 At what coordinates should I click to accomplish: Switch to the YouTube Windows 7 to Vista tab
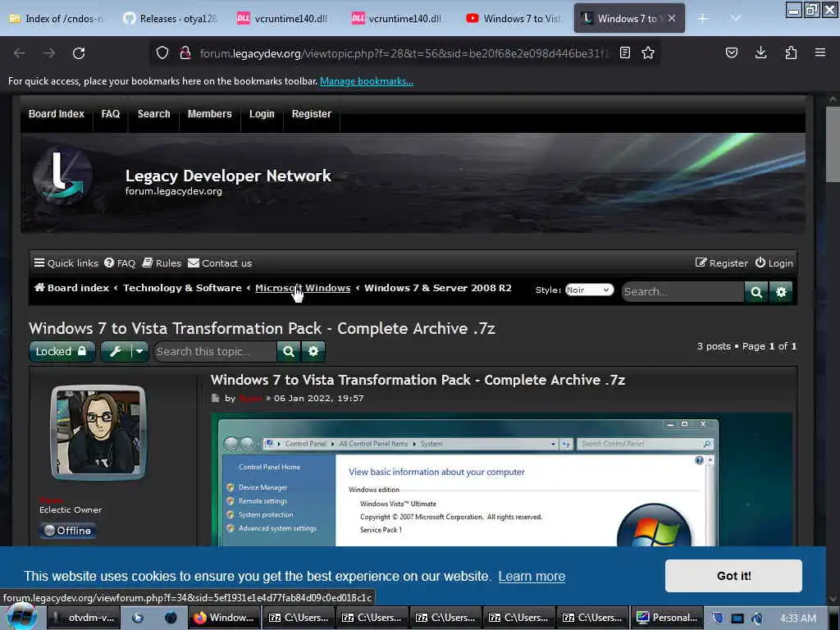pyautogui.click(x=513, y=18)
